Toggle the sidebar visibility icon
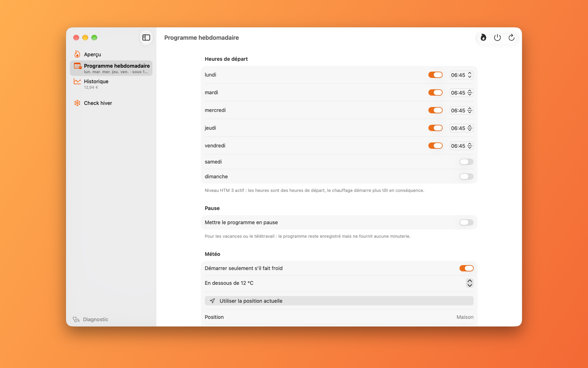The width and height of the screenshot is (588, 368). click(146, 38)
